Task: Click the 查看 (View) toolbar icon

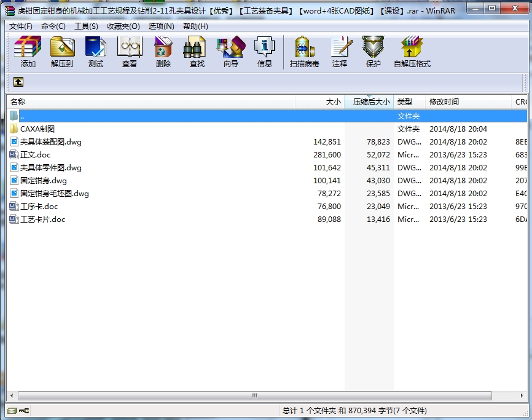Action: pyautogui.click(x=129, y=47)
